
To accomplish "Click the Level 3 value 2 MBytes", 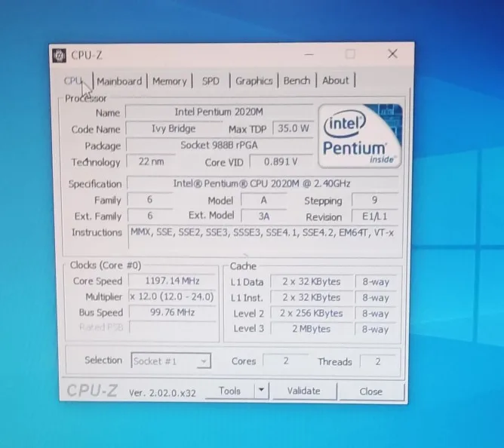I will click(x=312, y=329).
